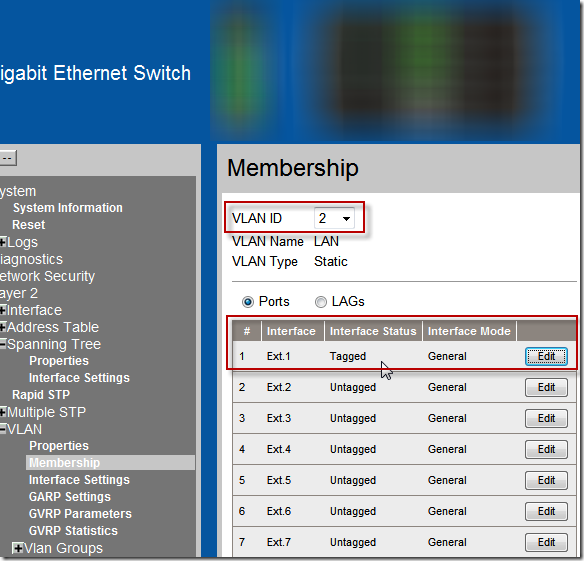Expand the Interface plus icon
The height and width of the screenshot is (561, 584).
click(x=3, y=310)
